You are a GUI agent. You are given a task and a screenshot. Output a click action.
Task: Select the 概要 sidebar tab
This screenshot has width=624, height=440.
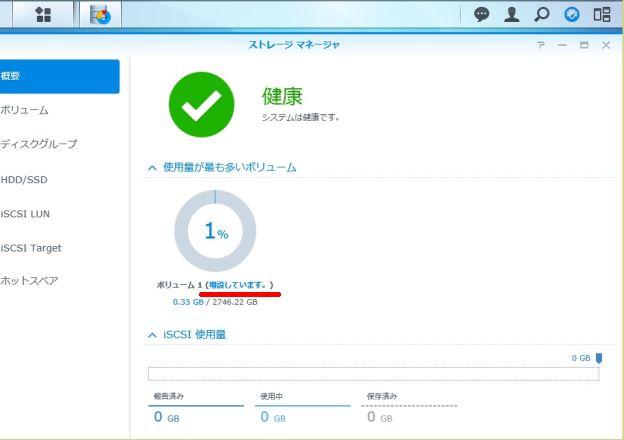60,76
